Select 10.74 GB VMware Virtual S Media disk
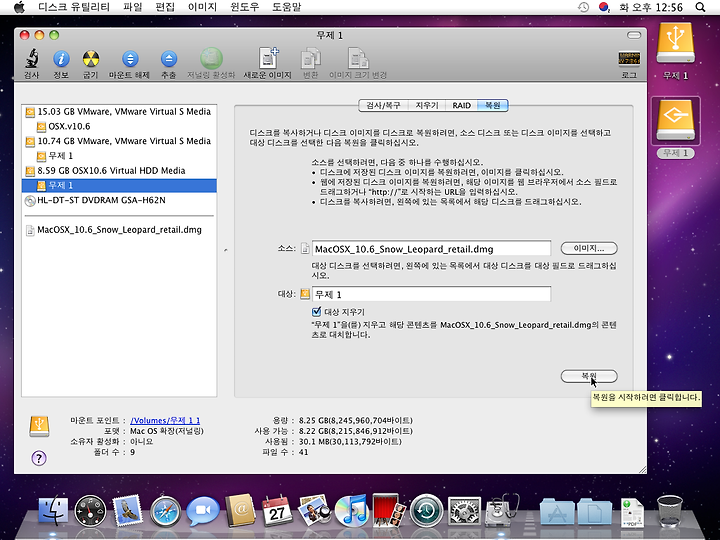Screen dimensions: 720x540 pos(119,141)
